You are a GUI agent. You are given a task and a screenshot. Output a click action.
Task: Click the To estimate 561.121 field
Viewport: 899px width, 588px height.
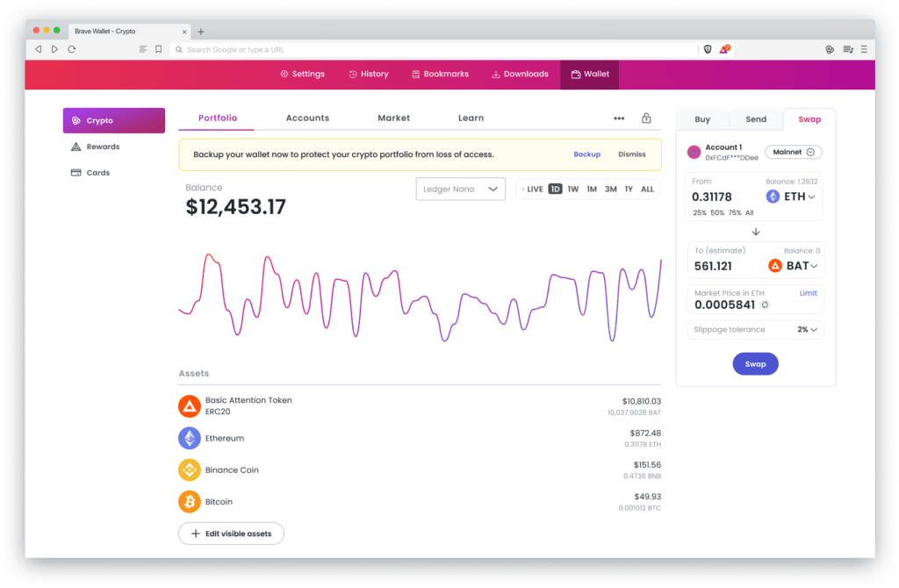pos(713,267)
